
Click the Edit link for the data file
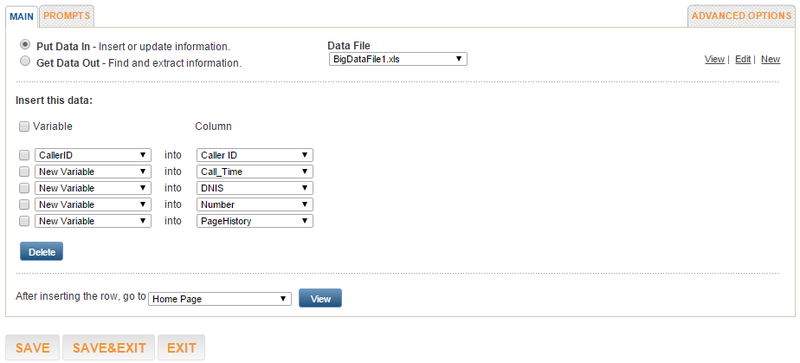(743, 59)
